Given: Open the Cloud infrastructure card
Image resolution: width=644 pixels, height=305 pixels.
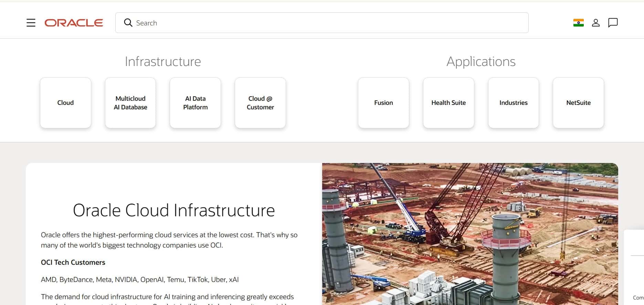Looking at the screenshot, I should (x=65, y=103).
